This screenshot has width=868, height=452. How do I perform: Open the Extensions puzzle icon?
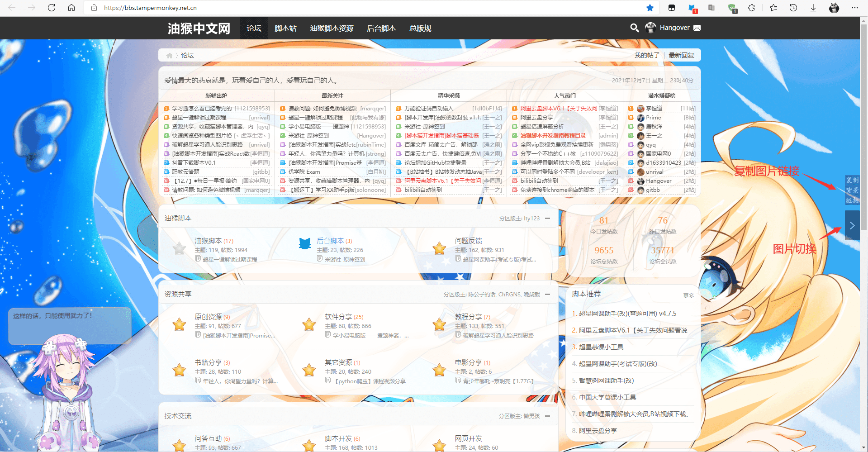click(752, 8)
